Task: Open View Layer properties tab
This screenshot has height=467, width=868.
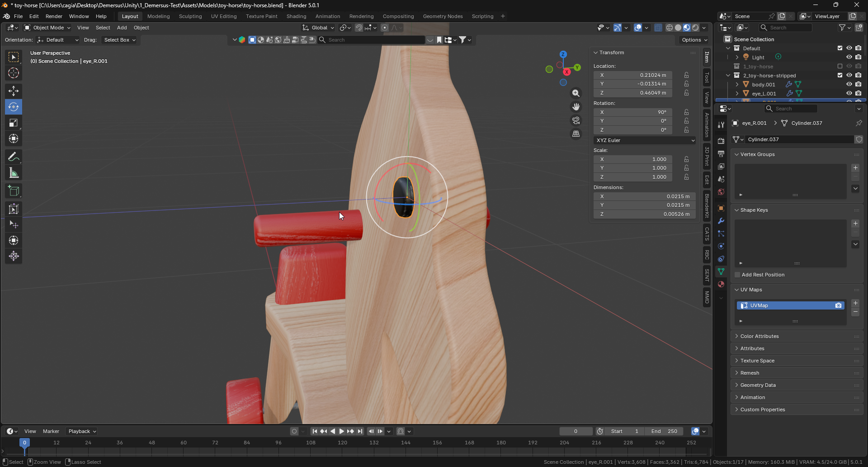Action: (x=721, y=167)
